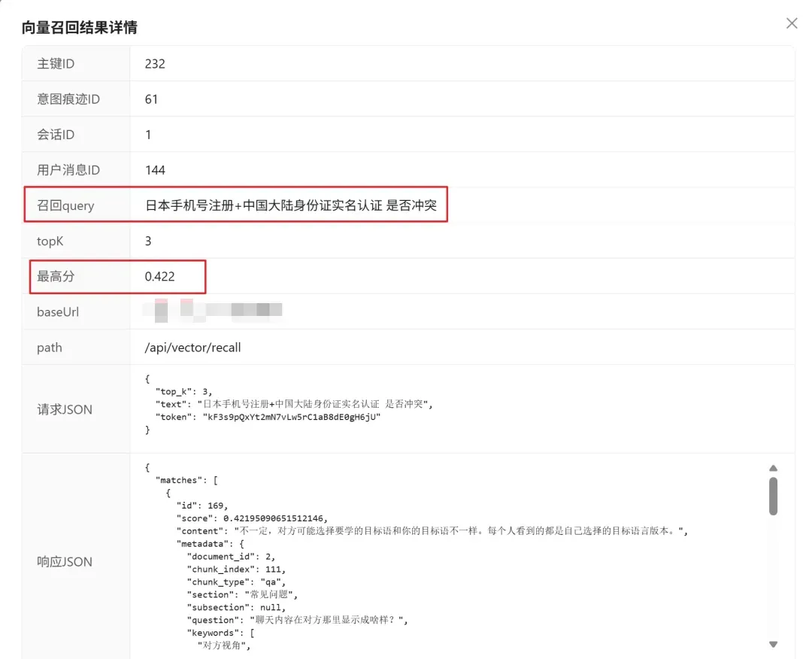This screenshot has width=812, height=659.
Task: Click the token line in request JSON
Action: coord(263,417)
